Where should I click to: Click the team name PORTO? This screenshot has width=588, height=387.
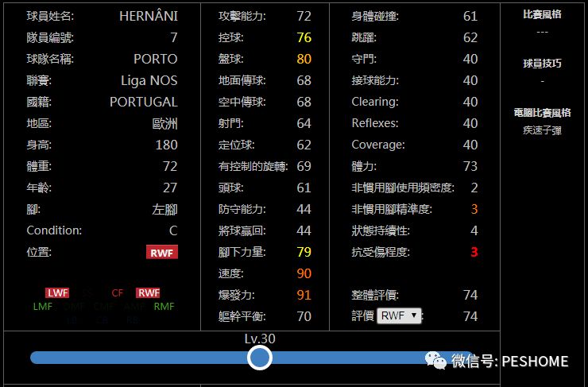(x=155, y=59)
